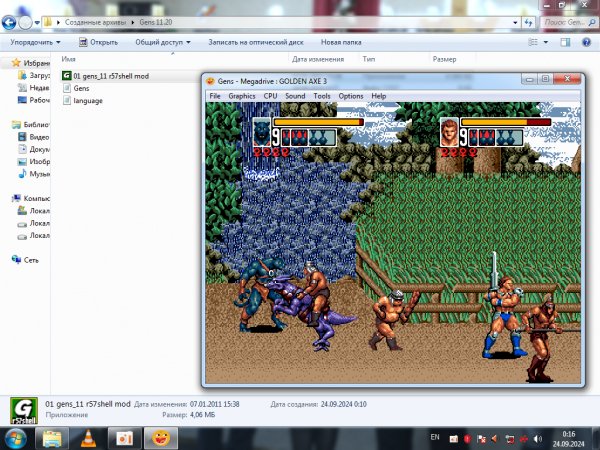Screen dimensions: 600x450
Task: Click the EN language indicator
Action: pos(435,437)
